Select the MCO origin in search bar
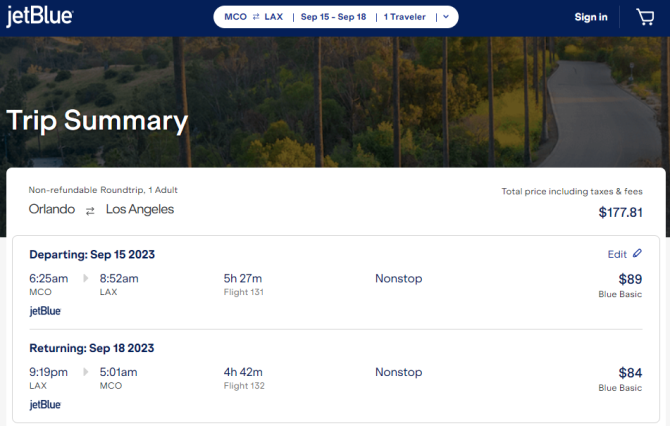The height and width of the screenshot is (426, 670). pyautogui.click(x=235, y=17)
